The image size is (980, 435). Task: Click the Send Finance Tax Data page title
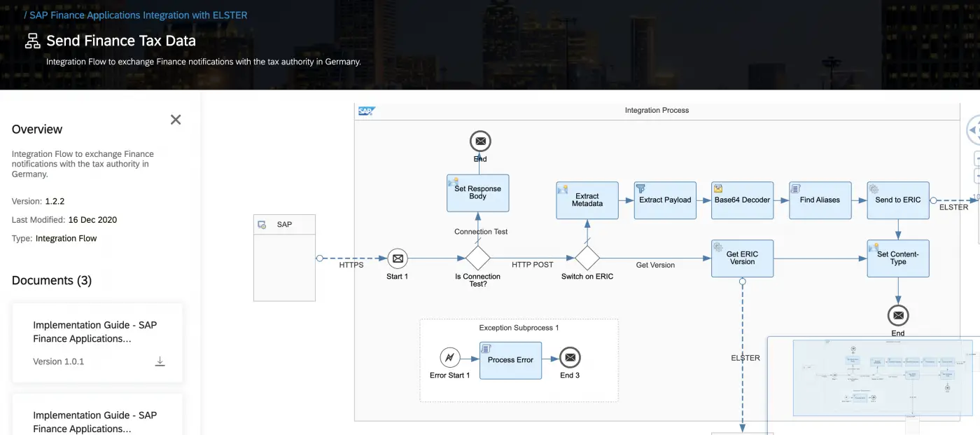point(121,41)
